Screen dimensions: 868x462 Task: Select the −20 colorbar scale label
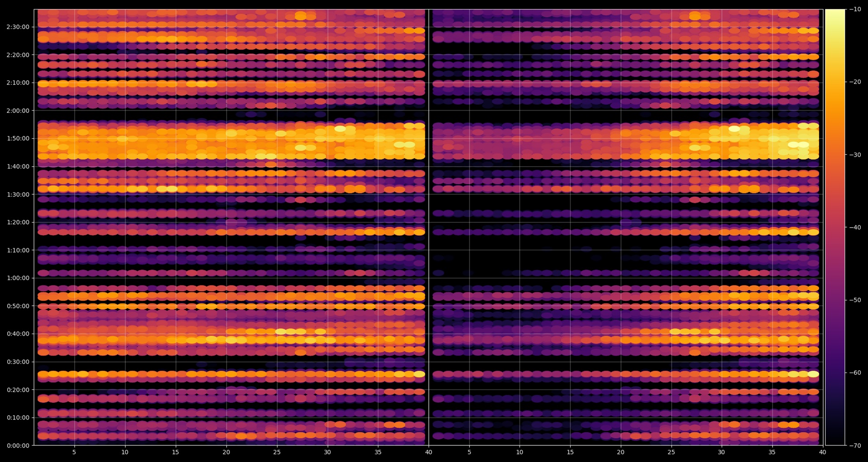(855, 82)
